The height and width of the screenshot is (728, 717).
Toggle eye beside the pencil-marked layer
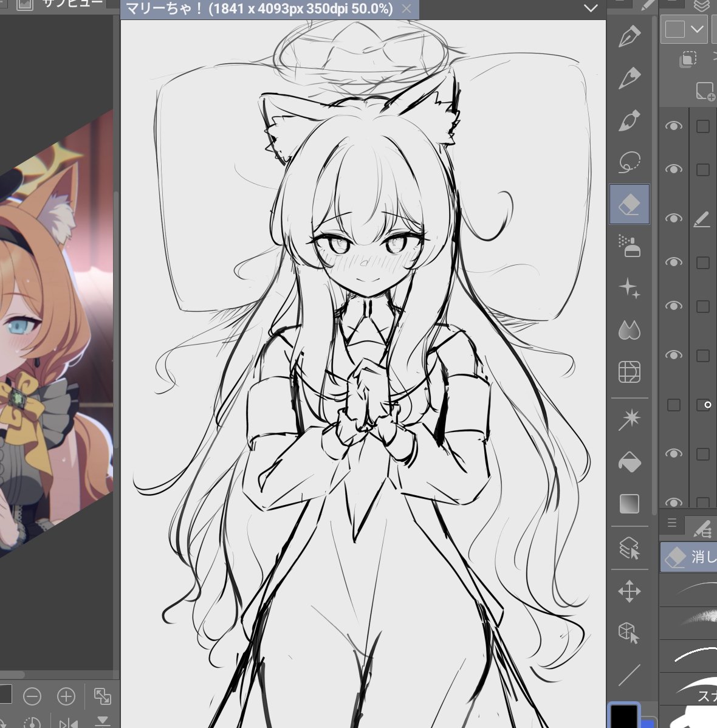(673, 218)
